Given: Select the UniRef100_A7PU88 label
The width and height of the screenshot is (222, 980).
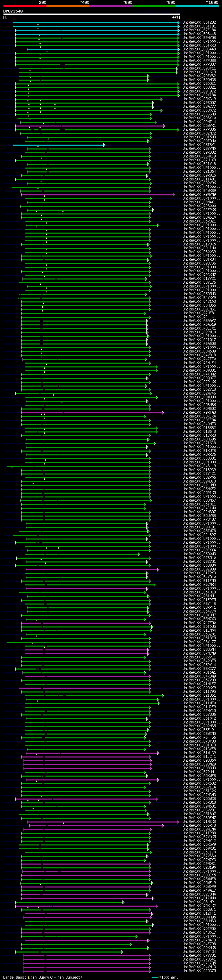Looking at the screenshot, I should (199, 60).
